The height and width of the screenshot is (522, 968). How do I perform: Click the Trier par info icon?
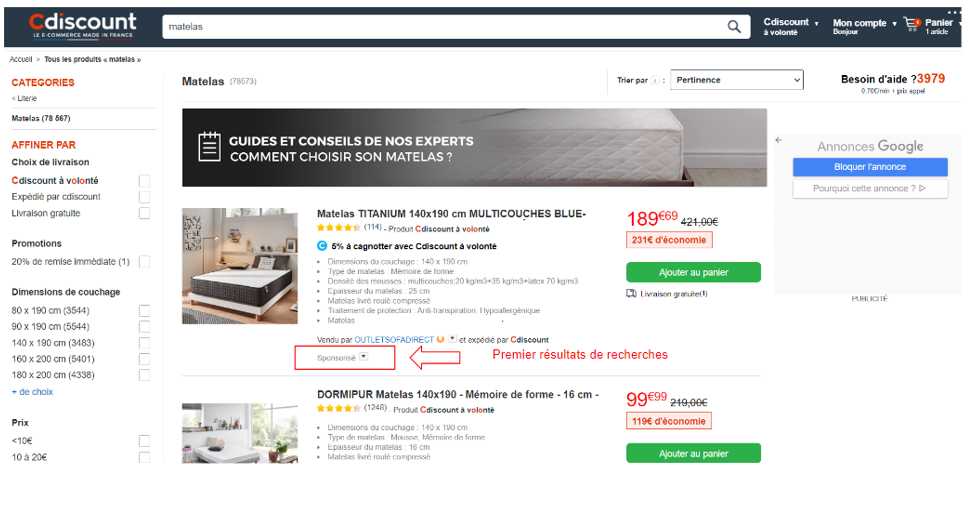[654, 80]
